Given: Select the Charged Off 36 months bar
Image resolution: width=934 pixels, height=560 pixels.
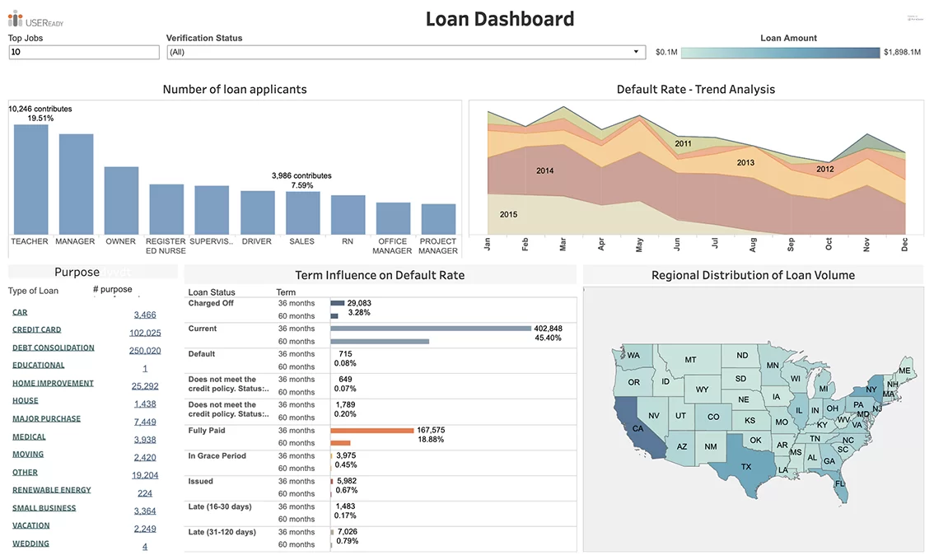Looking at the screenshot, I should pyautogui.click(x=338, y=303).
